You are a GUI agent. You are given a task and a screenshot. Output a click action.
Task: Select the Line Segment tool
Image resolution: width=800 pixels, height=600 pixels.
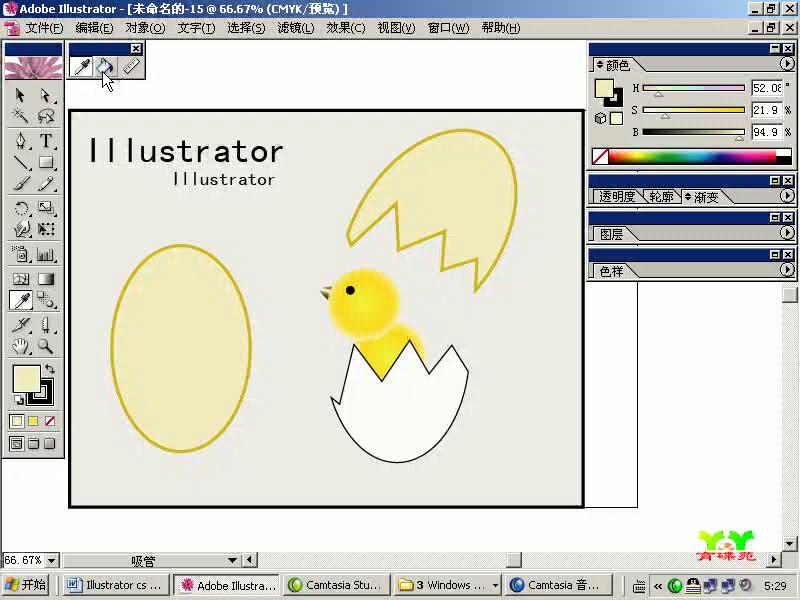tap(20, 162)
